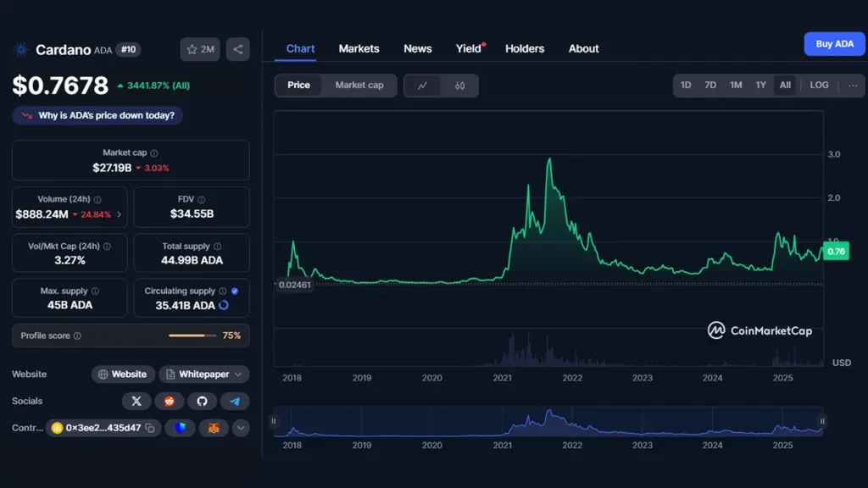Click the MetaMask fox icon
Viewport: 868px width, 488px height.
[214, 428]
